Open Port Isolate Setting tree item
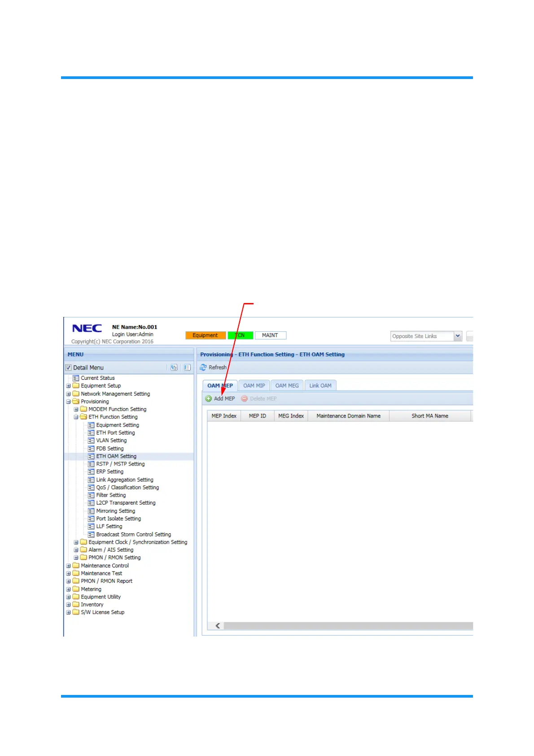This screenshot has width=534, height=756. click(118, 519)
